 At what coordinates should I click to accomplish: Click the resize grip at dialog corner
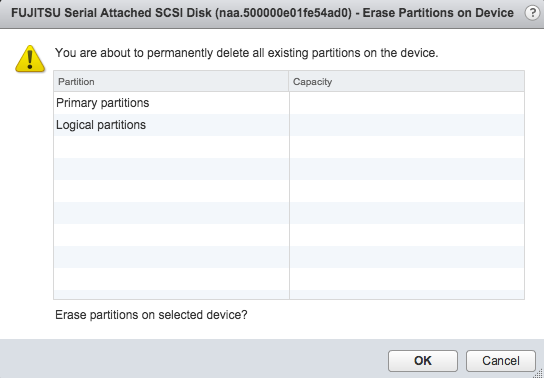pyautogui.click(x=539, y=373)
